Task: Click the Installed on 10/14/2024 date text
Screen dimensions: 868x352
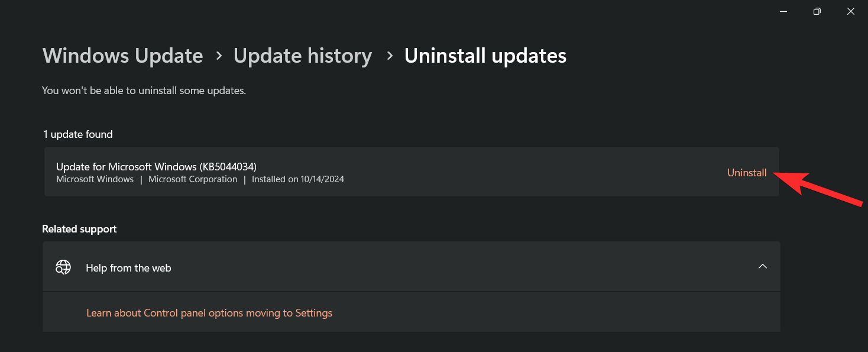Action: pos(298,179)
